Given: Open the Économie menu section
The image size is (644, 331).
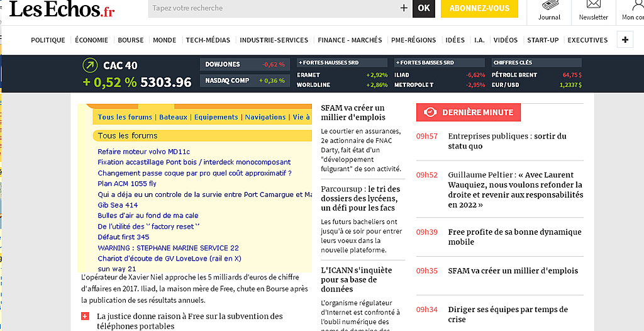Looking at the screenshot, I should tap(92, 40).
